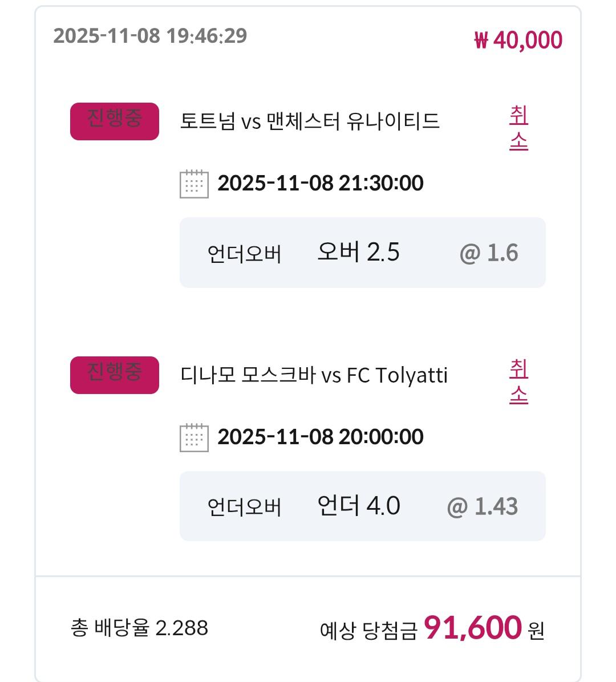Click the bet timestamp 2025-11-08 19:46:29
This screenshot has width=616, height=682.
pos(150,36)
